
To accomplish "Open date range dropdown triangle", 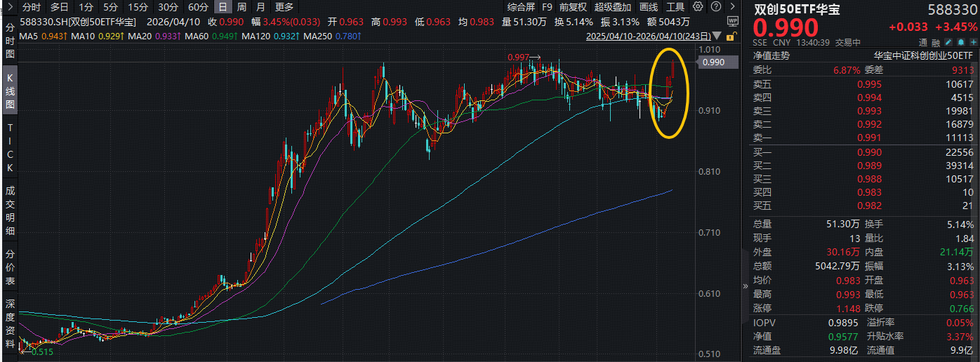I will click(x=717, y=36).
